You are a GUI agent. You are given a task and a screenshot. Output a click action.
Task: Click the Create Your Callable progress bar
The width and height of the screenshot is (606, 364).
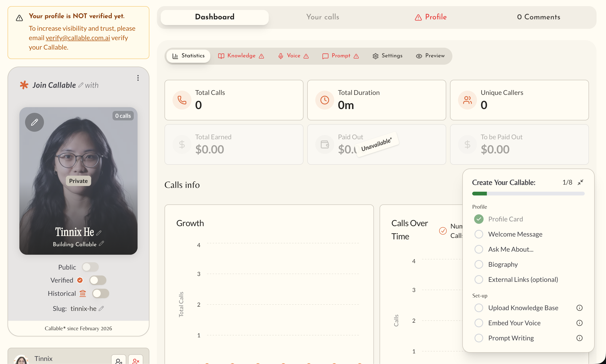click(528, 194)
